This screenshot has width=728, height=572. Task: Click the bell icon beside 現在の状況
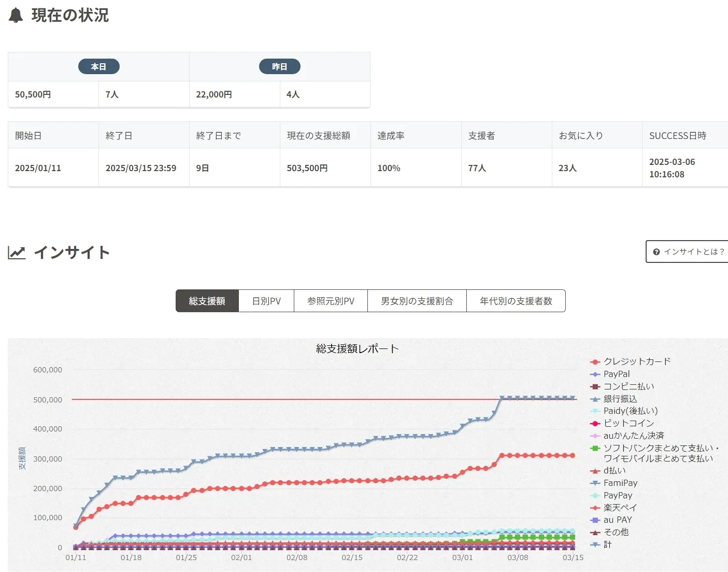tap(16, 16)
